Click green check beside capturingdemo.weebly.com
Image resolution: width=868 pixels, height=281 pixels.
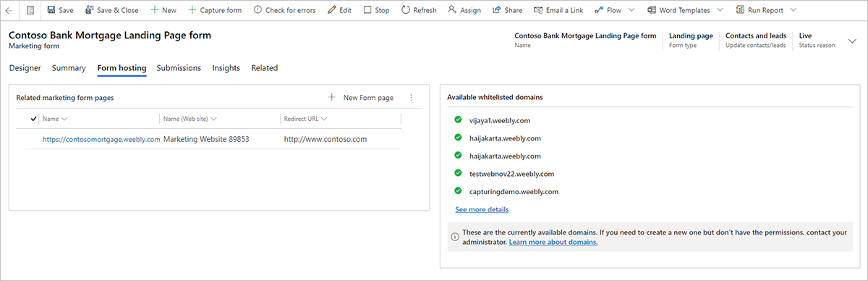click(x=458, y=191)
